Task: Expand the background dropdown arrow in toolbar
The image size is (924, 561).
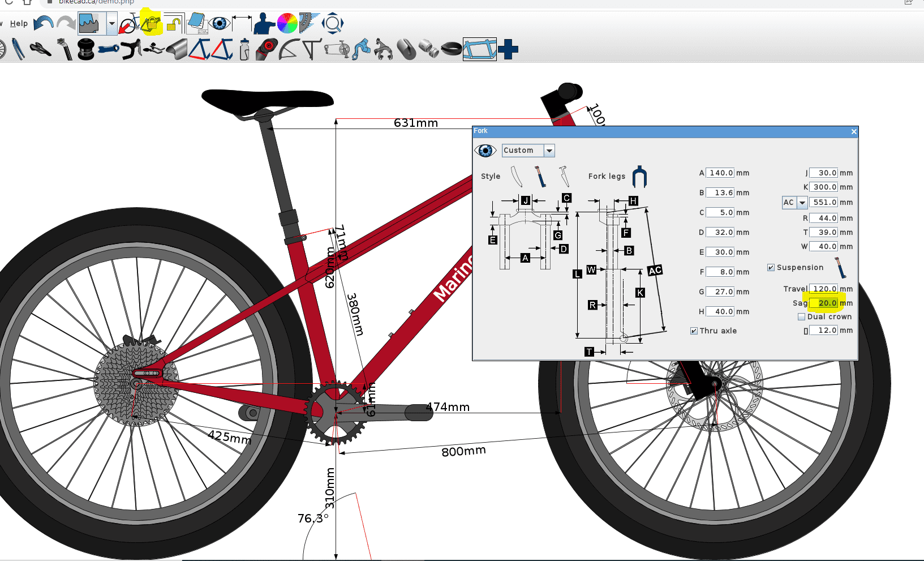Action: click(111, 24)
